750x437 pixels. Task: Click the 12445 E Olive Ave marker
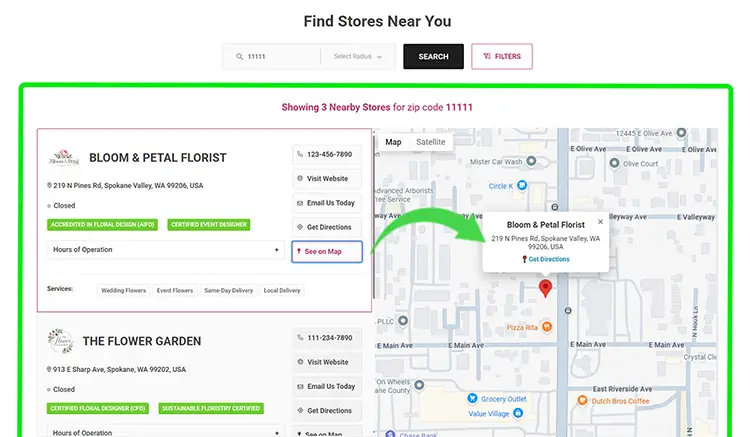682,132
